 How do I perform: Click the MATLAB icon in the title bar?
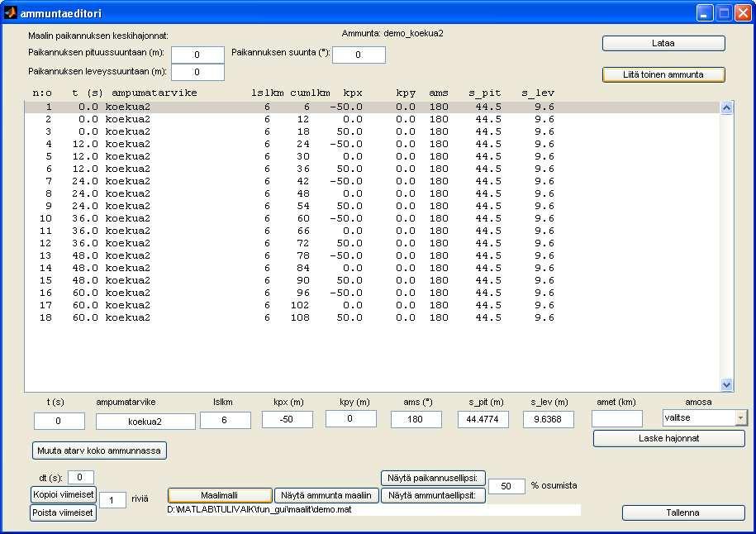point(10,12)
